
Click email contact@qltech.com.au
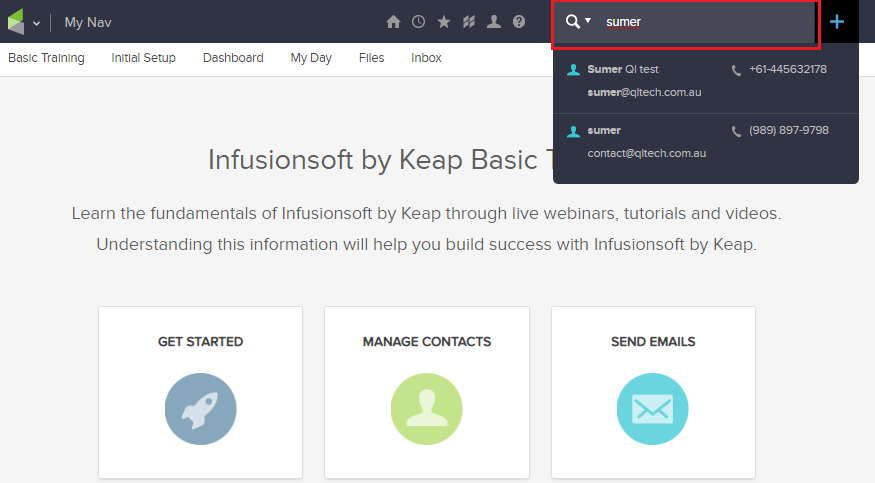click(x=647, y=153)
